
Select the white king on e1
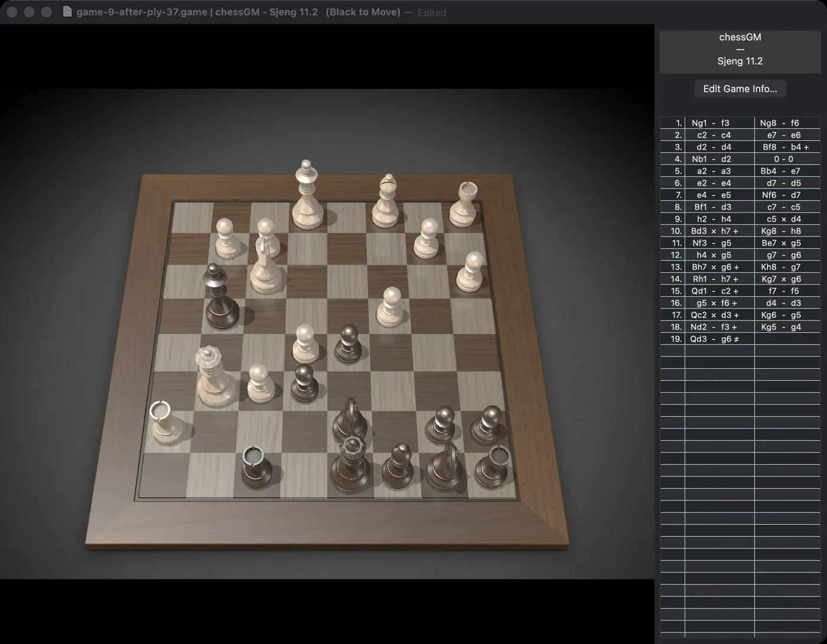(307, 195)
